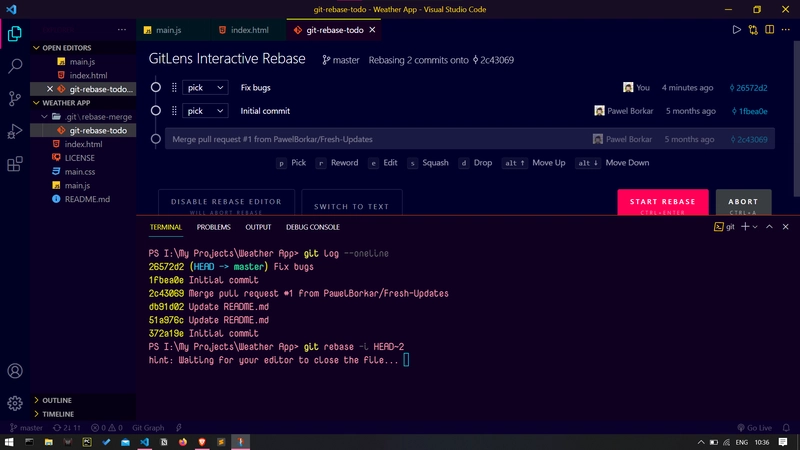Click the open changes icon in editor toolbar
800x450 pixels.
(x=753, y=30)
